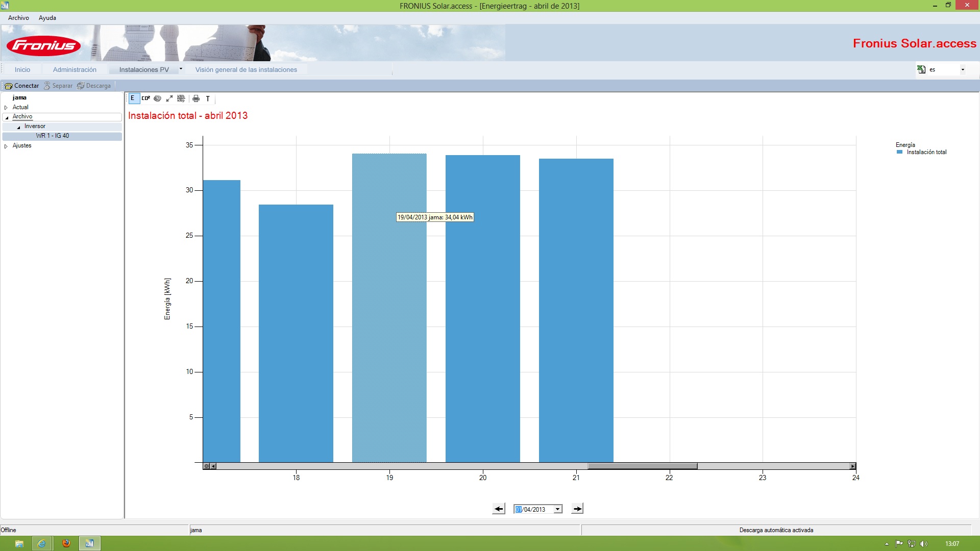Select the jama installation root
The width and height of the screenshot is (980, 551).
(x=19, y=97)
